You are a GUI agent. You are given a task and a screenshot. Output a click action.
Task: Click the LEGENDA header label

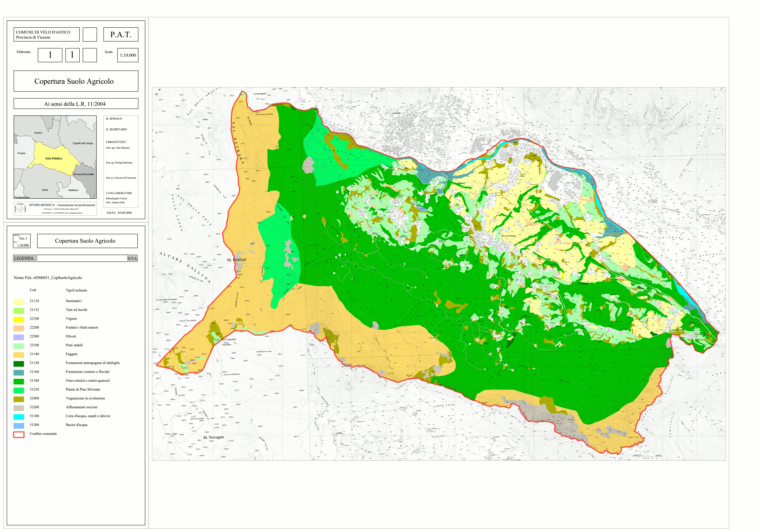(24, 258)
